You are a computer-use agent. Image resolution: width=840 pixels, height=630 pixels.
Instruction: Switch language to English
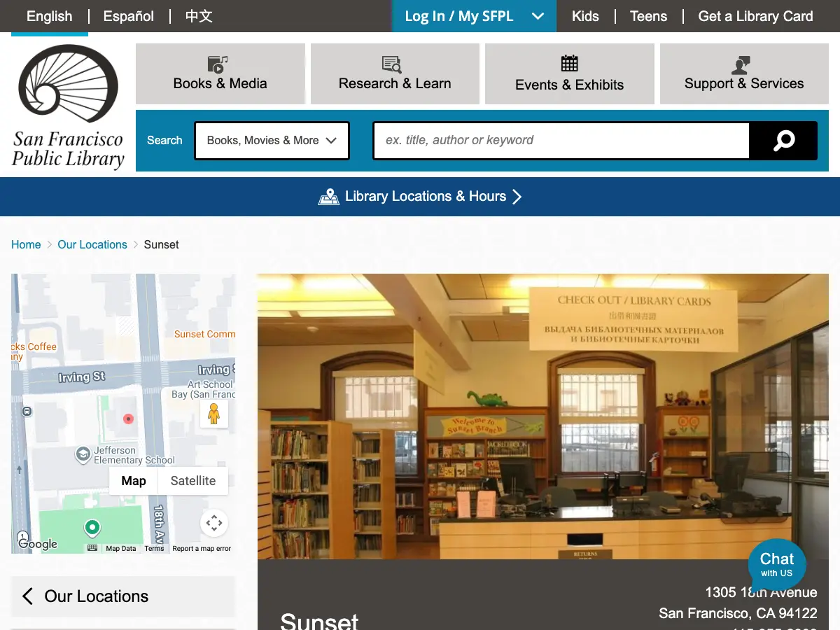pyautogui.click(x=49, y=16)
